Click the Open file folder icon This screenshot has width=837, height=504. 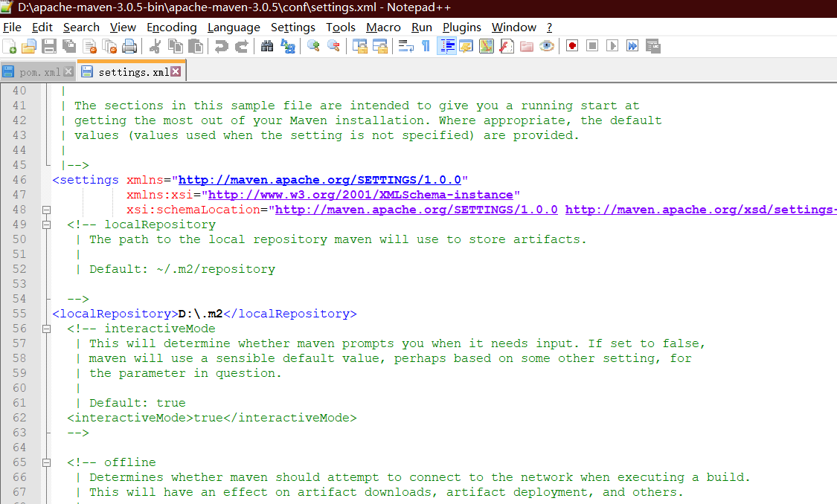pos(29,46)
